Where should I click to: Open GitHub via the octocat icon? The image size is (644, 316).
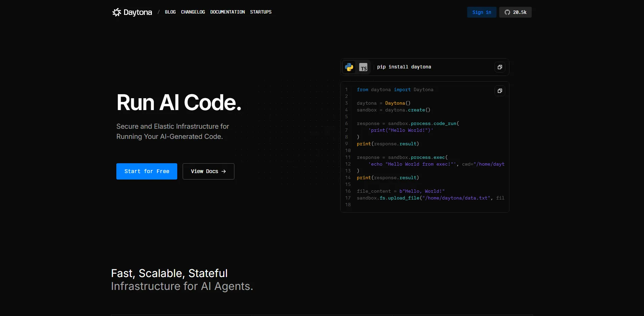click(507, 12)
